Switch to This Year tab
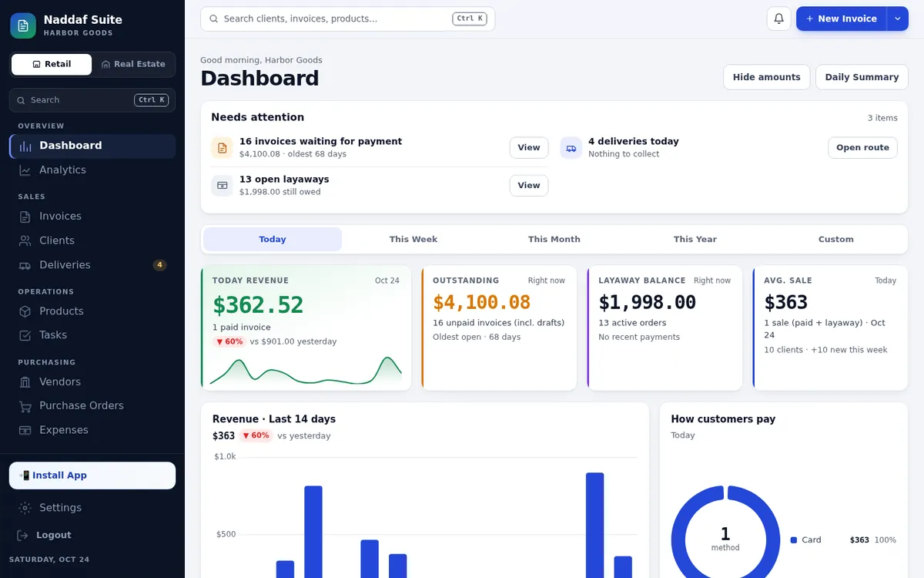The height and width of the screenshot is (578, 924). tap(695, 239)
